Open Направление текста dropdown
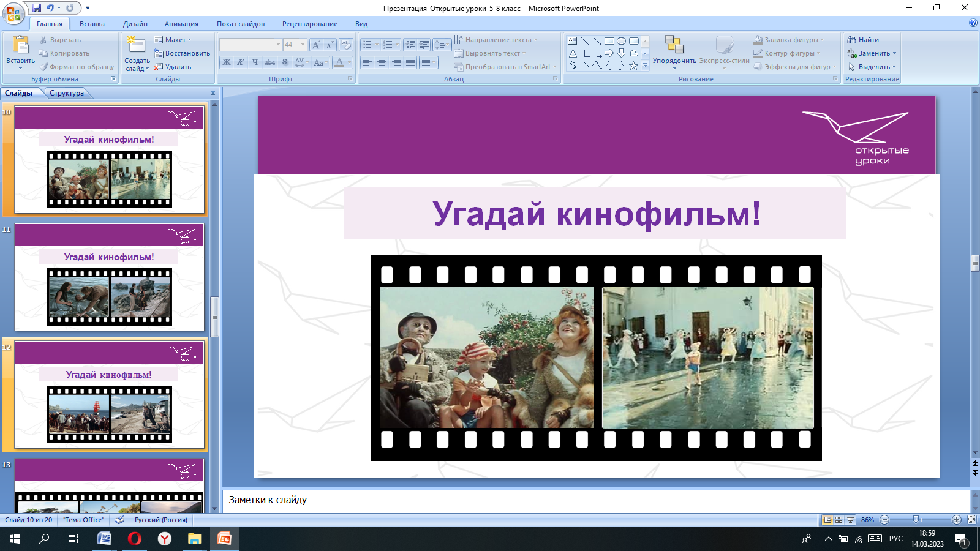 tap(496, 40)
